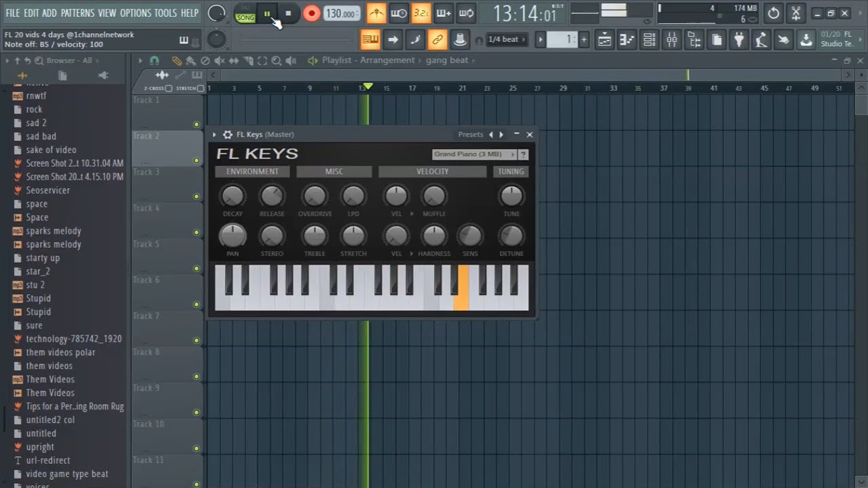Select 'sparks melody' first browser entry

[x=54, y=231]
